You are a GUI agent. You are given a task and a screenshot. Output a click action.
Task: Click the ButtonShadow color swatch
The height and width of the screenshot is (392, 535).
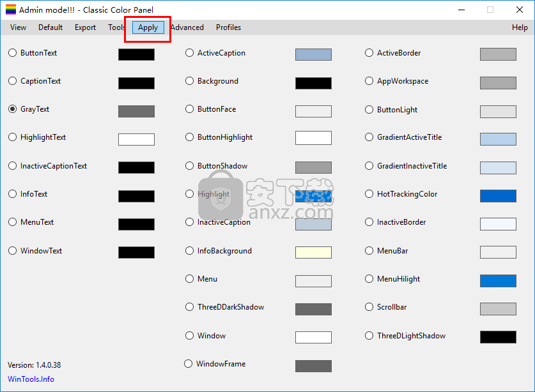[x=313, y=167]
